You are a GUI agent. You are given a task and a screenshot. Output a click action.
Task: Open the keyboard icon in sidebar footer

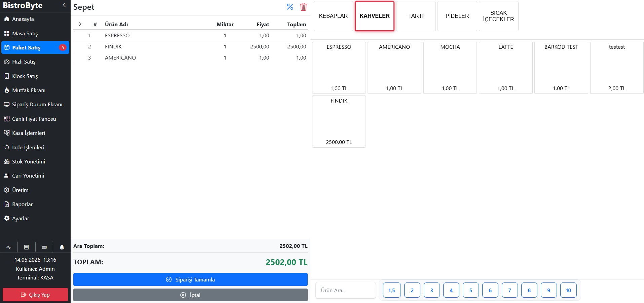coord(44,247)
